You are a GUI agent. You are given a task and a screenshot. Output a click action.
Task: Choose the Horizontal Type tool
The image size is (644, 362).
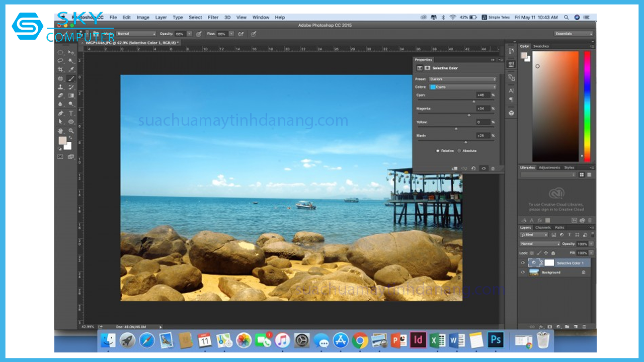point(71,113)
